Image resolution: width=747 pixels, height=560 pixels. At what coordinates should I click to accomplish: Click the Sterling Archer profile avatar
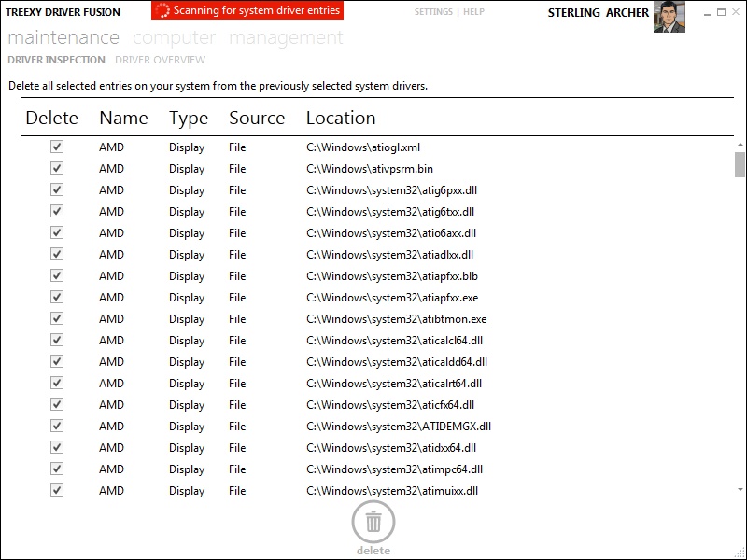669,17
